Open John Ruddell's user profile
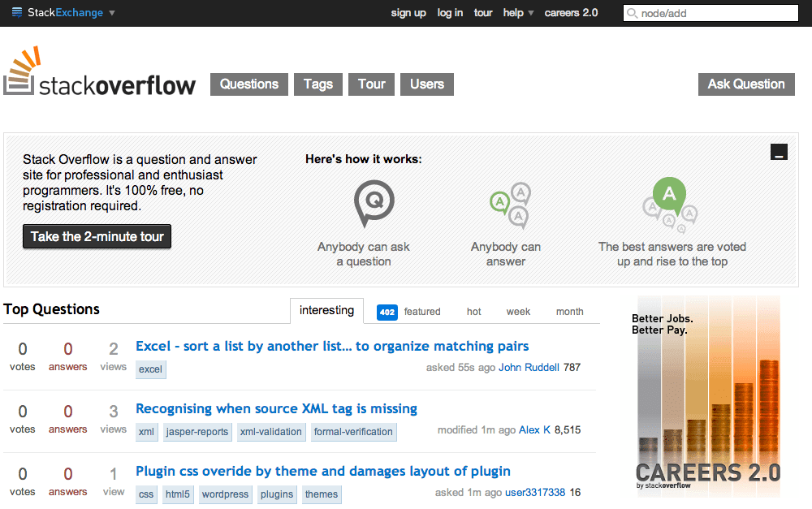 529,367
